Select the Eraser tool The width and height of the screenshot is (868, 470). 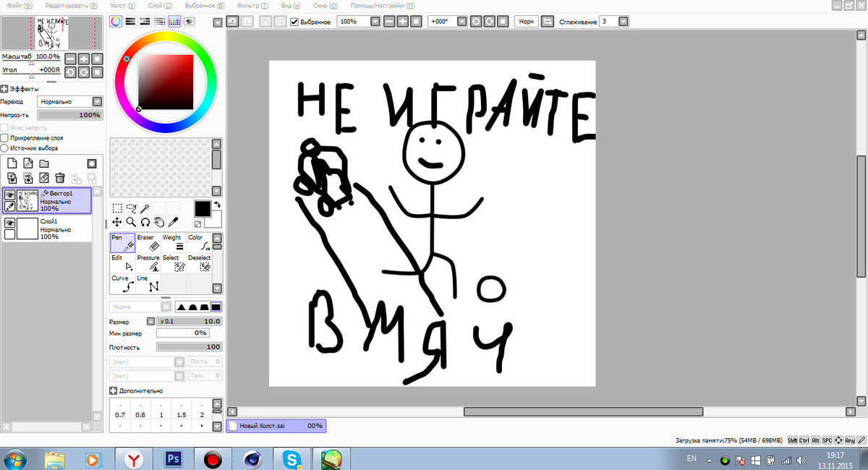(x=149, y=242)
